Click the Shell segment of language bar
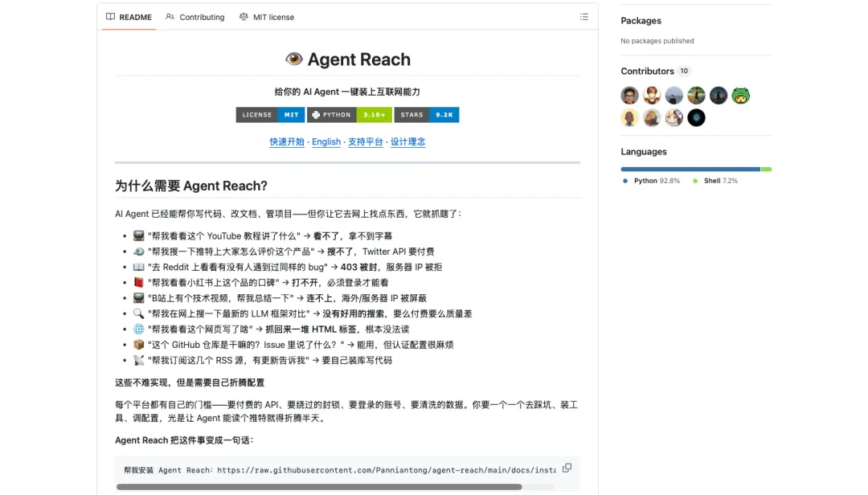 767,169
